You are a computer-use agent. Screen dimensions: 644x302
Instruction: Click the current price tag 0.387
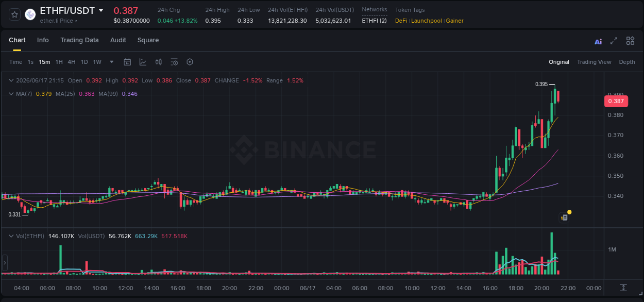pyautogui.click(x=616, y=101)
